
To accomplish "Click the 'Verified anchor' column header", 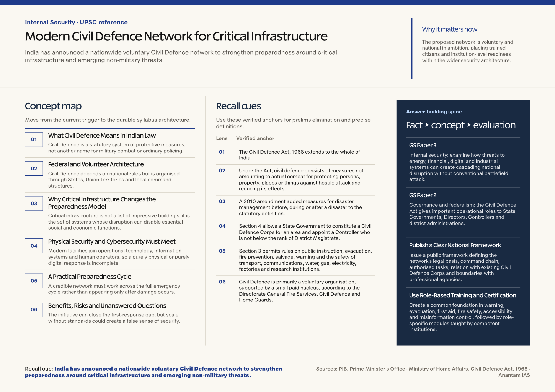I will (255, 138).
